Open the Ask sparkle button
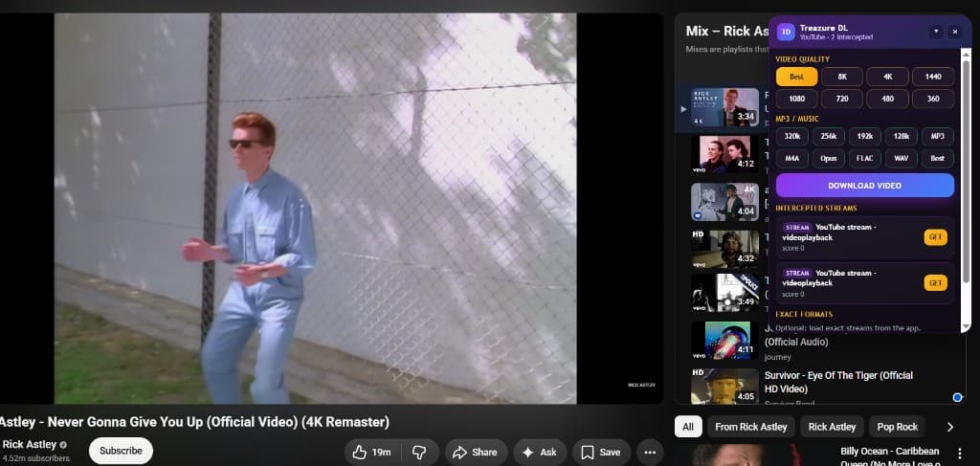980x466 pixels. (540, 453)
